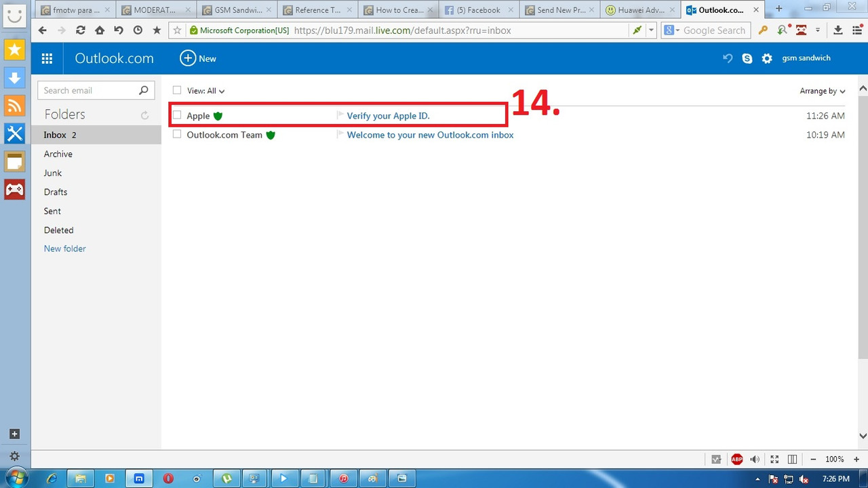Open Outlook settings gear
Image resolution: width=868 pixels, height=488 pixels.
(767, 58)
